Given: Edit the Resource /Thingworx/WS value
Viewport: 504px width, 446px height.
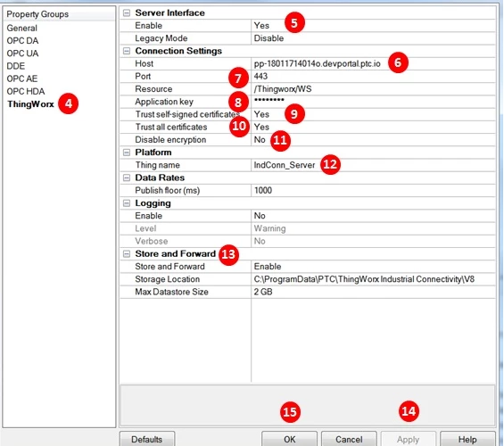Looking at the screenshot, I should coord(373,89).
